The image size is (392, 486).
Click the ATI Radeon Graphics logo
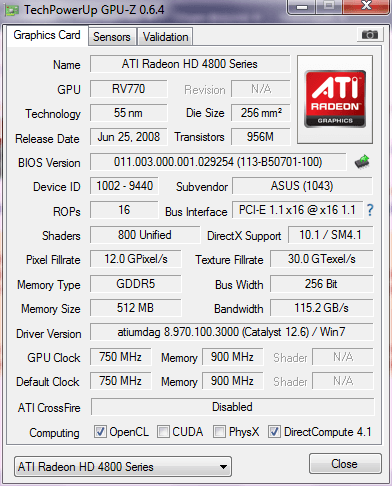pos(335,99)
